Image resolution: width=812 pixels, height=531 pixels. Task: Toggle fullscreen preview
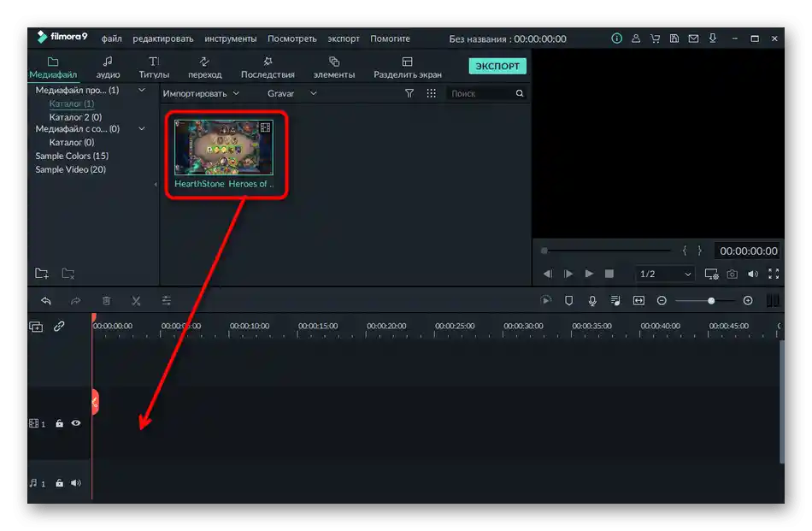pyautogui.click(x=774, y=274)
